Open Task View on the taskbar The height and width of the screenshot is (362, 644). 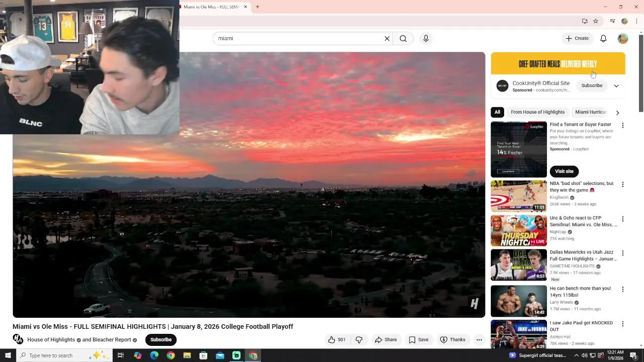[121, 355]
